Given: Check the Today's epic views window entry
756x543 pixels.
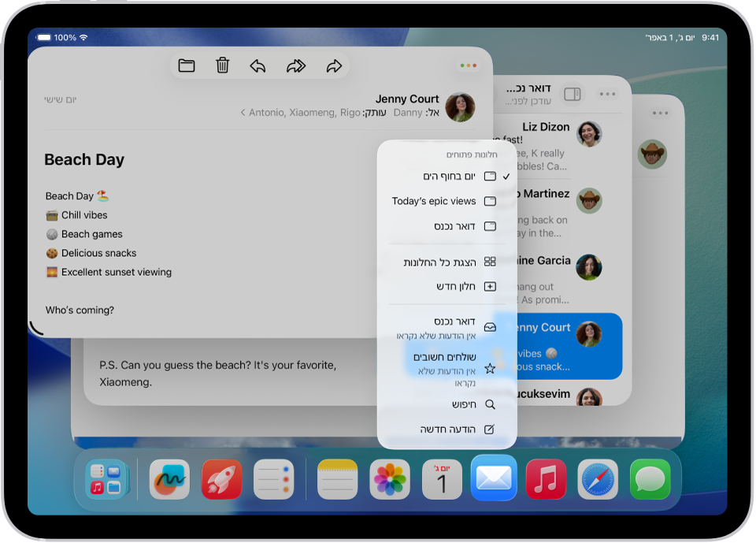Looking at the screenshot, I should click(445, 201).
